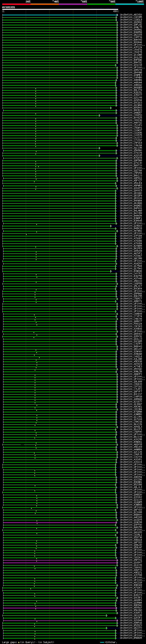Select the UniRef100_C9T3U2 label

[x=131, y=387]
